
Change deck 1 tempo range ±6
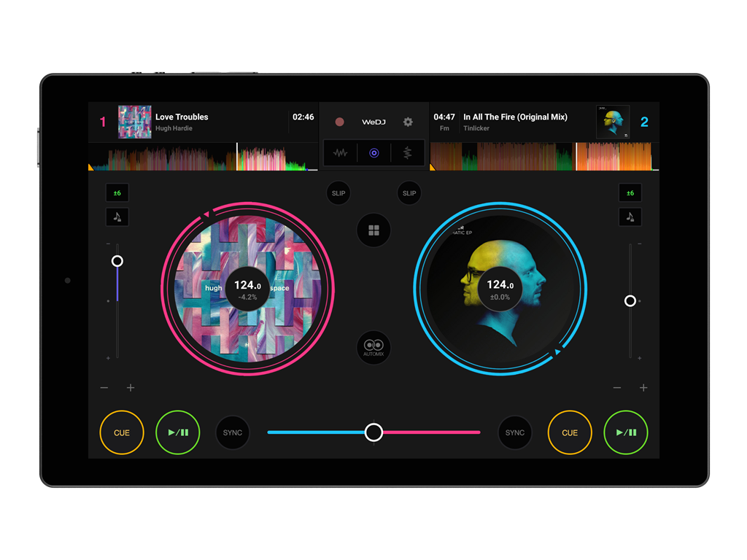pyautogui.click(x=117, y=192)
